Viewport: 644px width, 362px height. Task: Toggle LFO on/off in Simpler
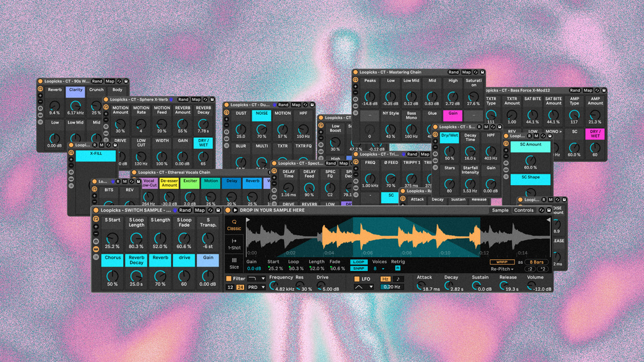point(356,279)
